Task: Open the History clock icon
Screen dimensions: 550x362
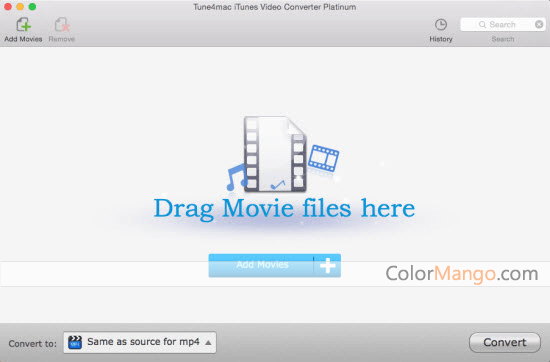Action: 441,25
